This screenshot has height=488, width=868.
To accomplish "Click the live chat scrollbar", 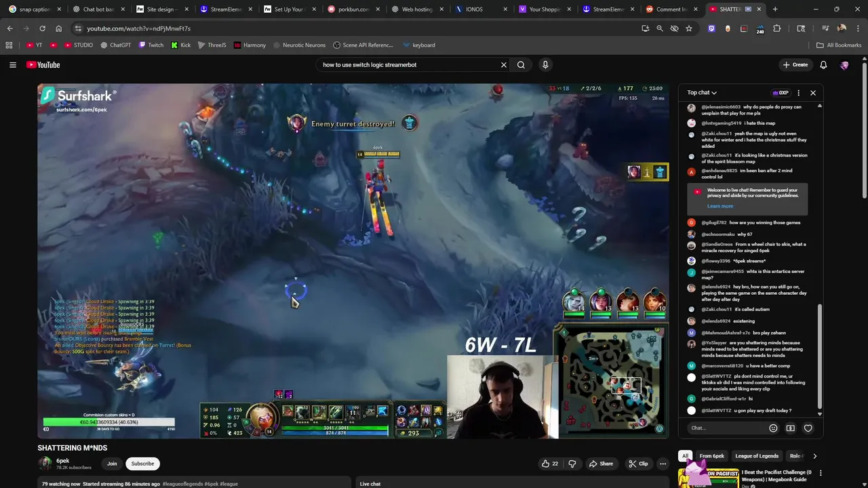I will pyautogui.click(x=820, y=356).
